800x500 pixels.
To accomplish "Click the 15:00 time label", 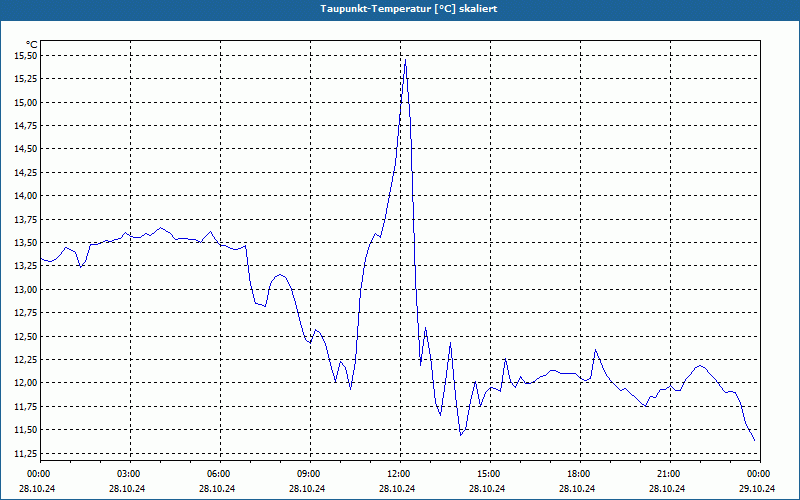I will pyautogui.click(x=490, y=474).
